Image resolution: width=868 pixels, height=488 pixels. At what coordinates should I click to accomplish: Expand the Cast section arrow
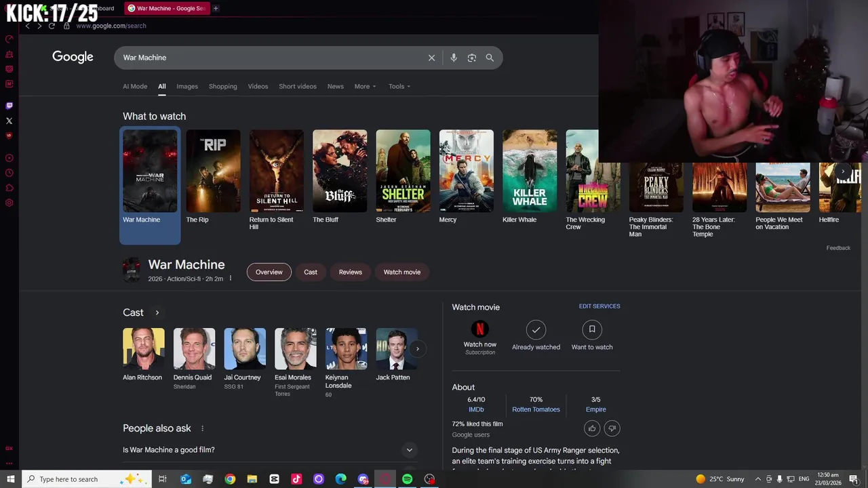point(157,312)
